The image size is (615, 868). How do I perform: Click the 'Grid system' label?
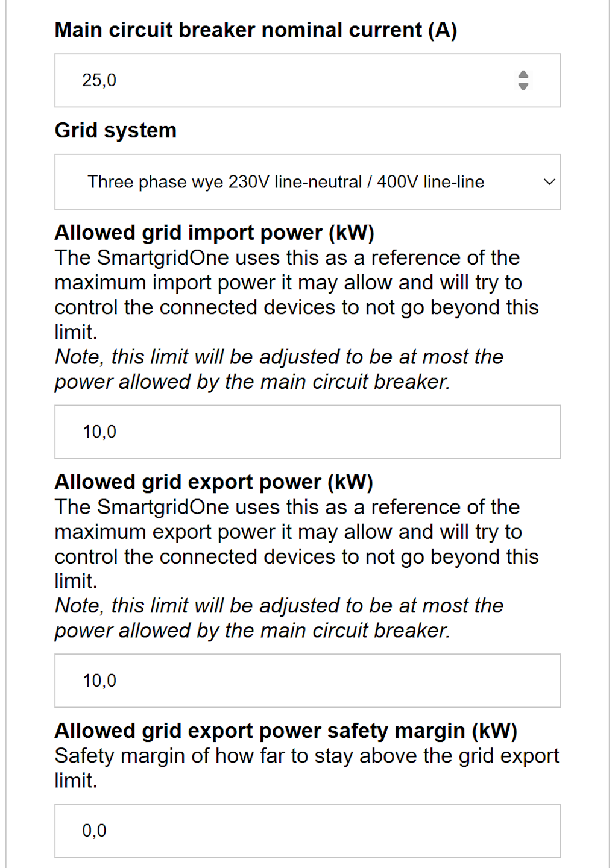pos(115,130)
